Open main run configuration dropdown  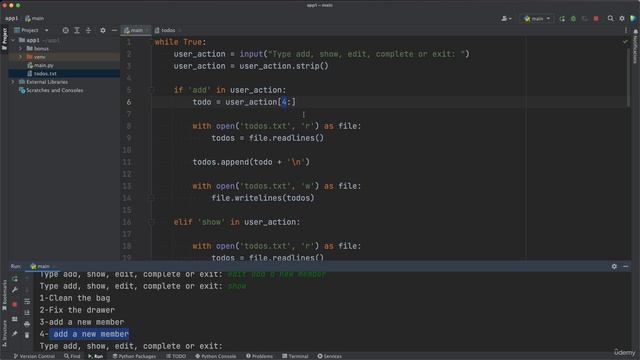tap(537, 18)
